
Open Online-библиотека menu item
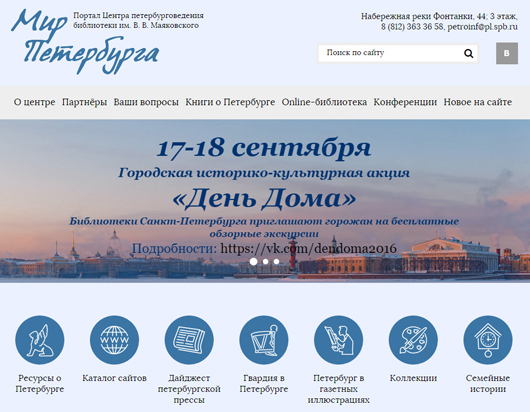324,102
